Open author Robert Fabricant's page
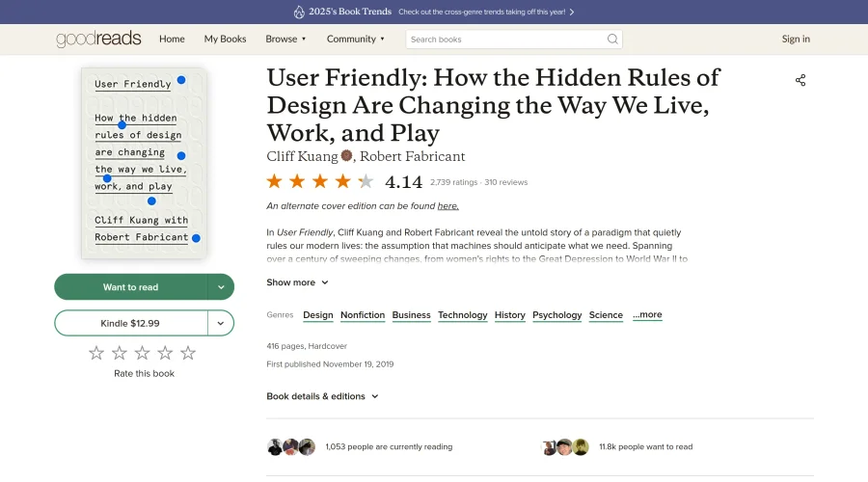The height and width of the screenshot is (482, 868). click(413, 156)
